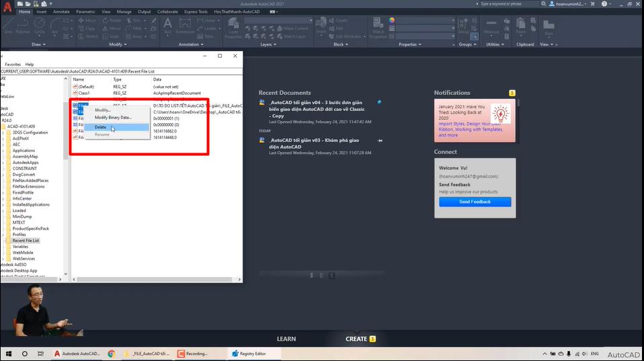Pick the Arc tool in the Draw panel
The image size is (644, 361).
[x=54, y=26]
